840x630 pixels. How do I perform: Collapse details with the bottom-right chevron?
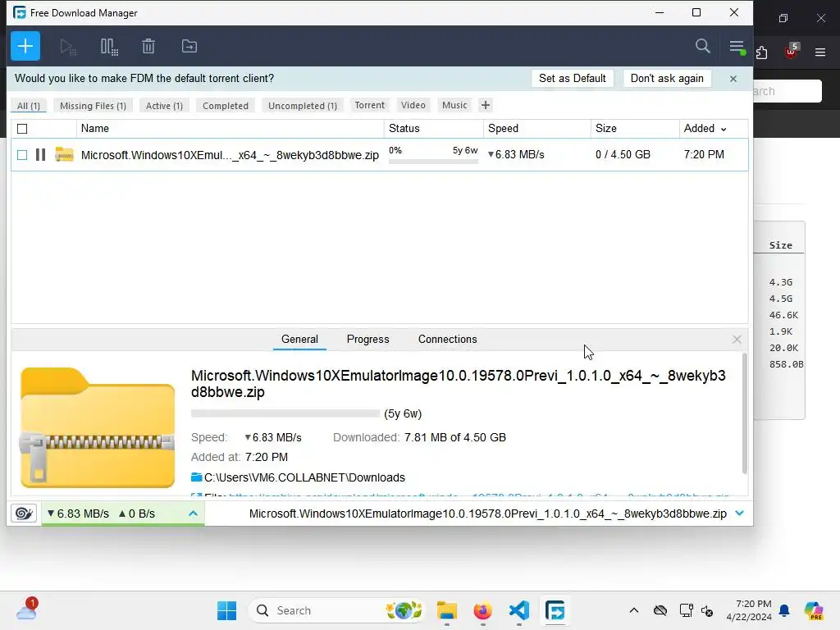[x=739, y=514]
